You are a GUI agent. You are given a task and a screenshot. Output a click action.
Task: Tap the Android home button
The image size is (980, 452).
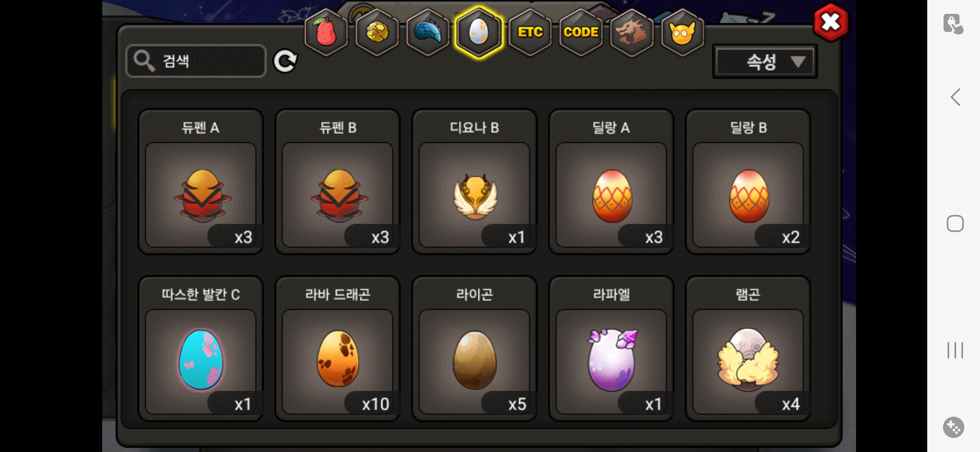(955, 223)
